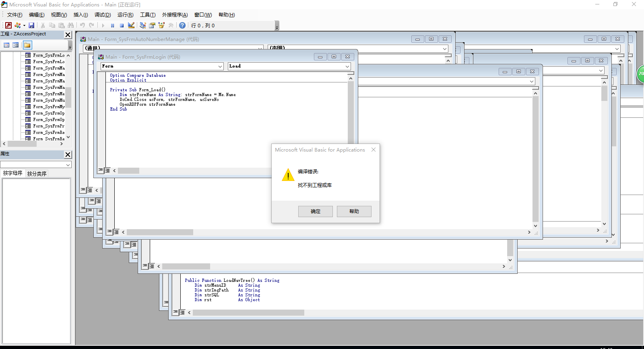Click project tree horizontal scrollbar thumb
This screenshot has width=644, height=349.
click(22, 144)
